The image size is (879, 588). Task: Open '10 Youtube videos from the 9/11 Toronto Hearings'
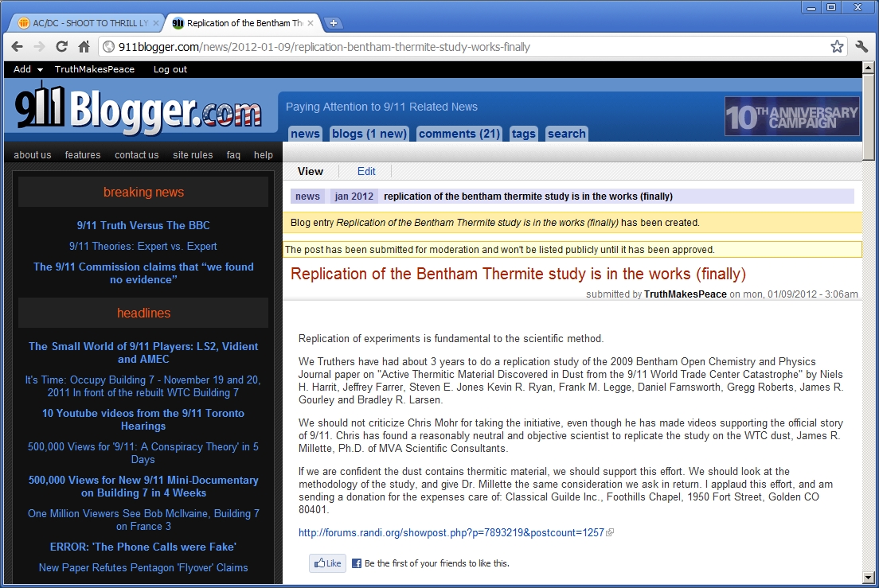point(143,419)
